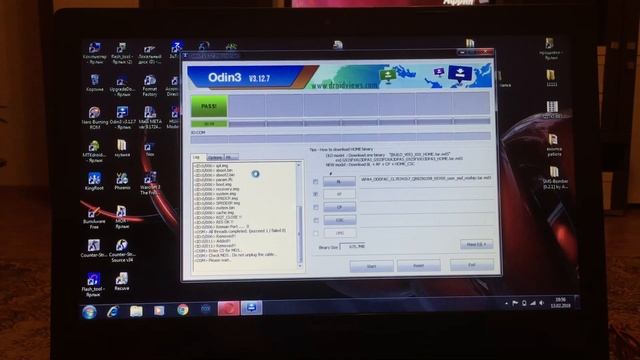Open Internet Explorer from the taskbar

point(113,311)
